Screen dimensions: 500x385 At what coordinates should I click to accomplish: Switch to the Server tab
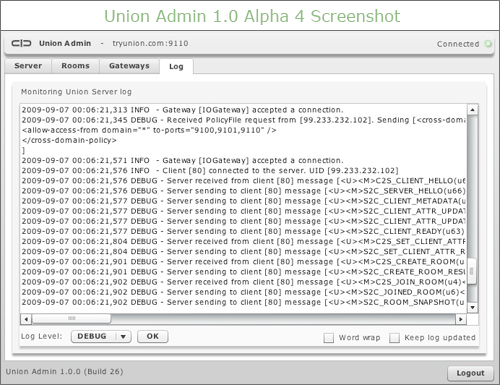[x=28, y=66]
